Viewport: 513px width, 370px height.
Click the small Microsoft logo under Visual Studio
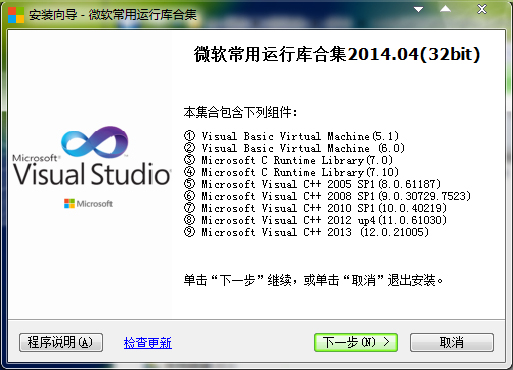(x=88, y=203)
